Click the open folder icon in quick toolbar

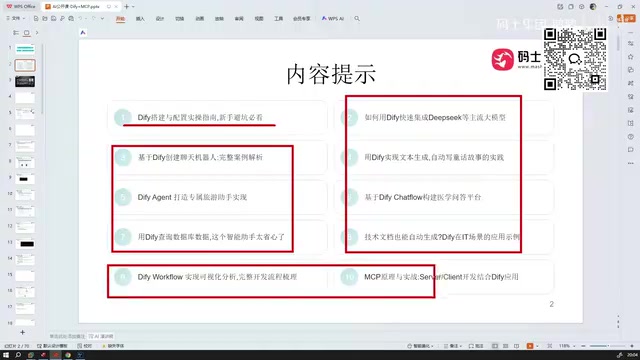pyautogui.click(x=44, y=18)
